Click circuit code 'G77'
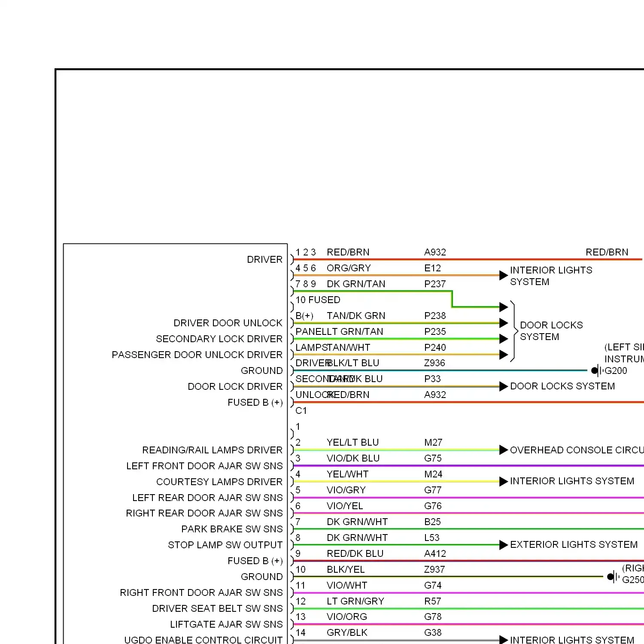This screenshot has height=644, width=644. click(x=433, y=490)
